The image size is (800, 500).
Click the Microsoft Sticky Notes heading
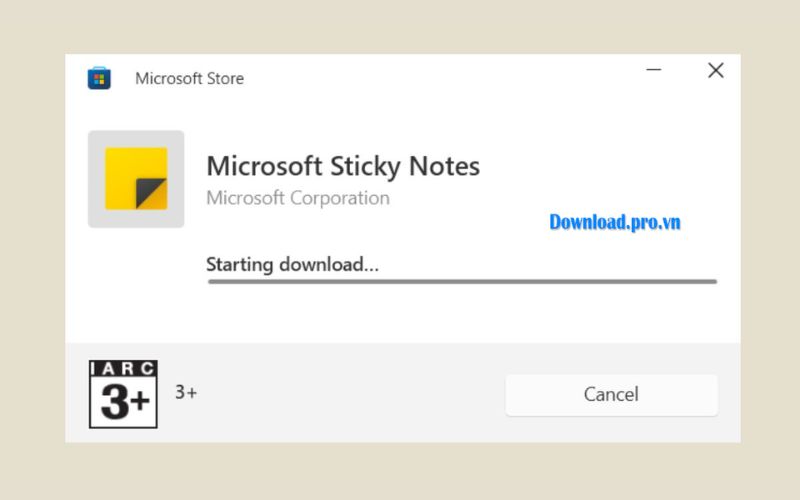pyautogui.click(x=343, y=165)
